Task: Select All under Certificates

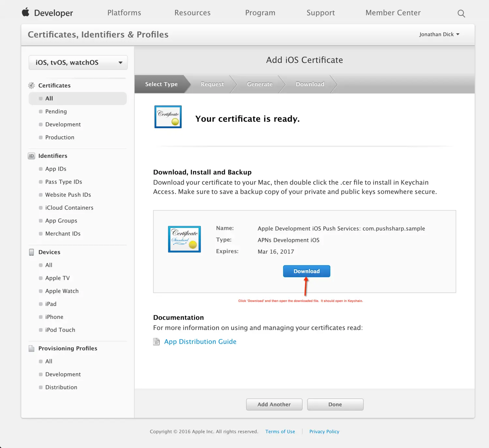Action: point(78,98)
